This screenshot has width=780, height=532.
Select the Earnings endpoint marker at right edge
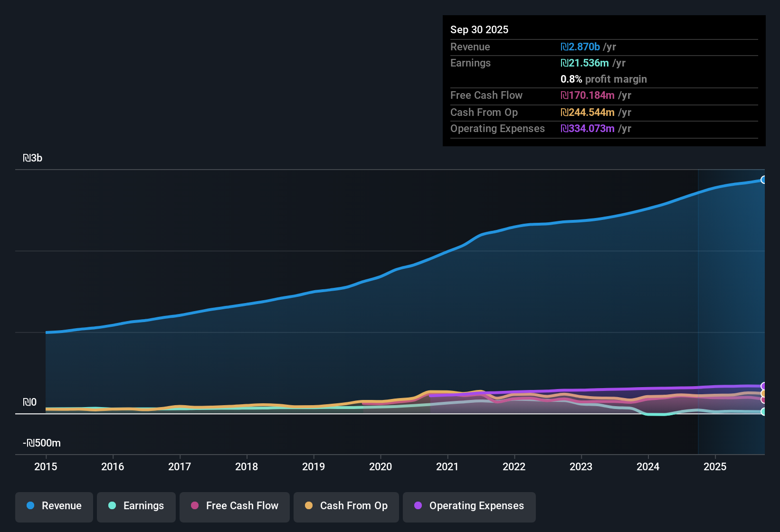point(763,412)
